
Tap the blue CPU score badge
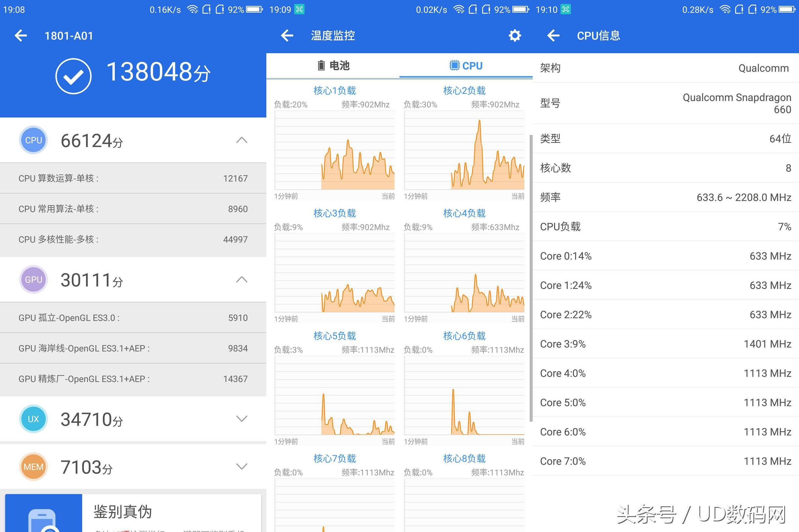pyautogui.click(x=33, y=140)
